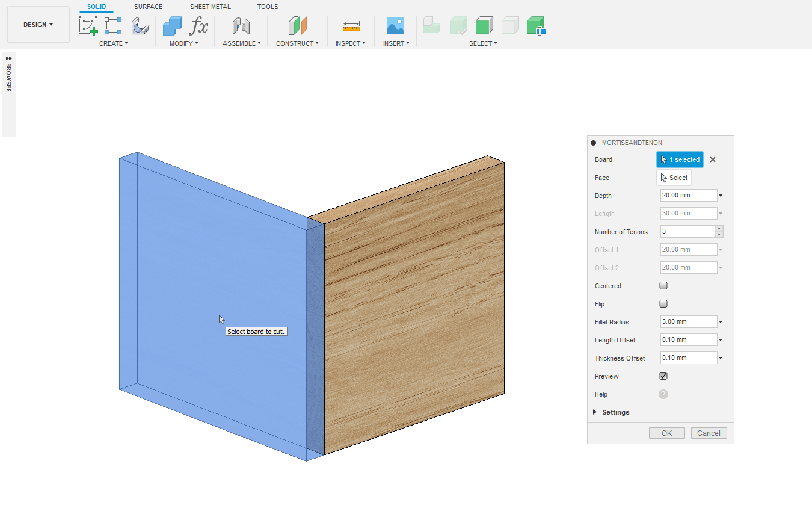The image size is (812, 517).
Task: Select the Construct plane icon
Action: pyautogui.click(x=297, y=26)
